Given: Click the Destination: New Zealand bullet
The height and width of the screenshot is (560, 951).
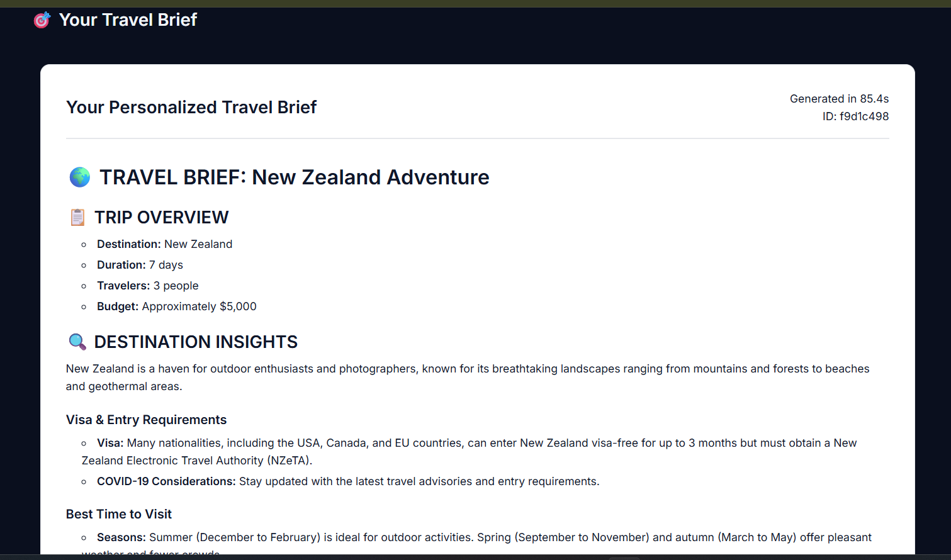Looking at the screenshot, I should pos(164,244).
